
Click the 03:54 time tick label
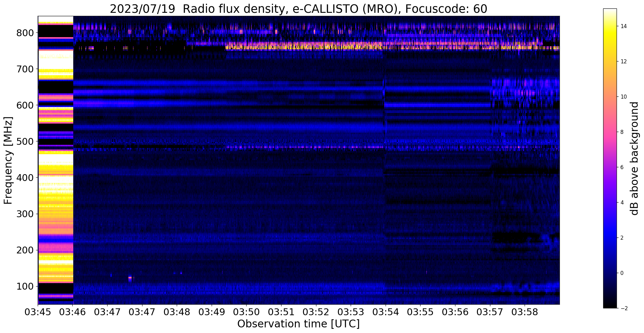(386, 312)
